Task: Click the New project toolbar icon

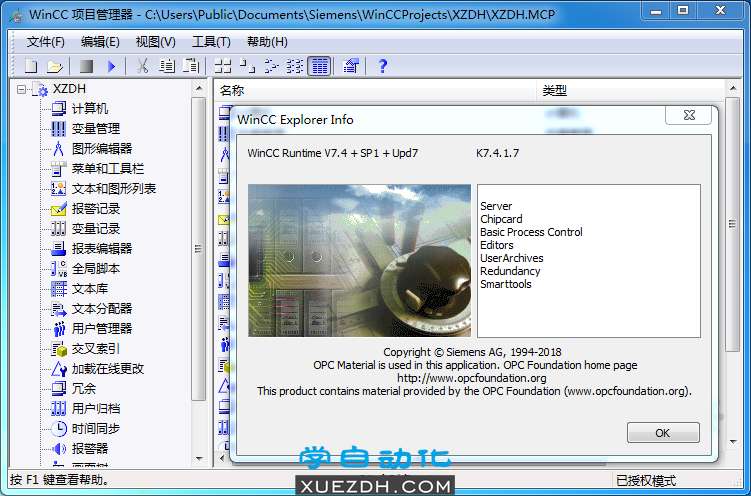Action: [31, 66]
